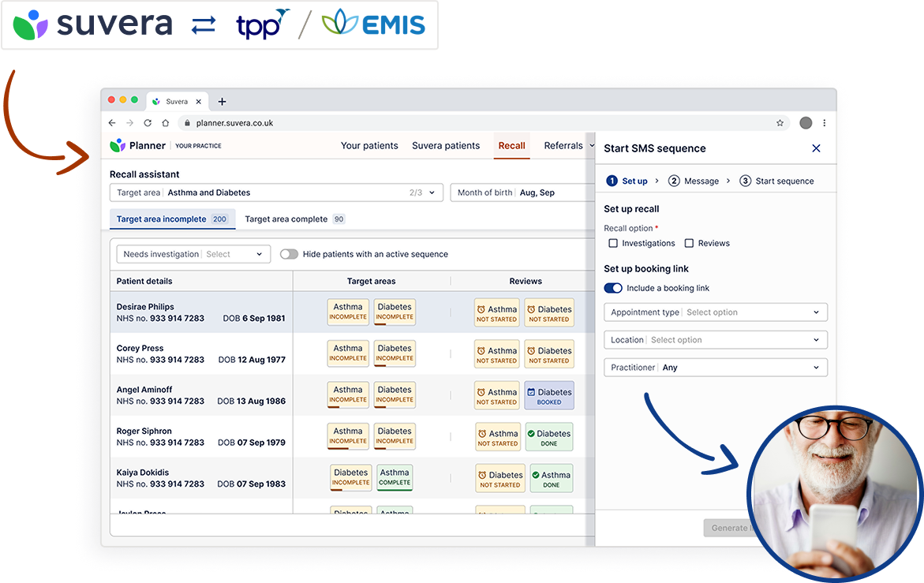Bookmark page with the star icon
This screenshot has height=583, width=924.
[x=780, y=123]
